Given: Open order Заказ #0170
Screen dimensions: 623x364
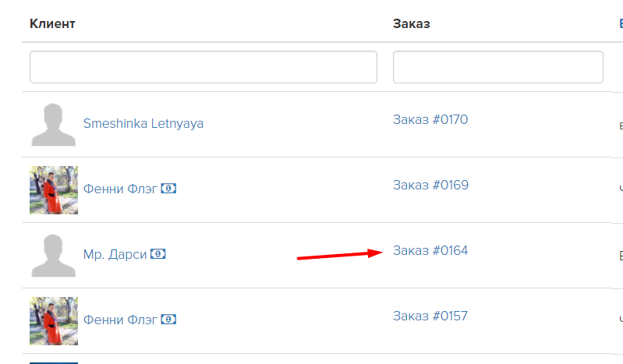Looking at the screenshot, I should click(430, 119).
